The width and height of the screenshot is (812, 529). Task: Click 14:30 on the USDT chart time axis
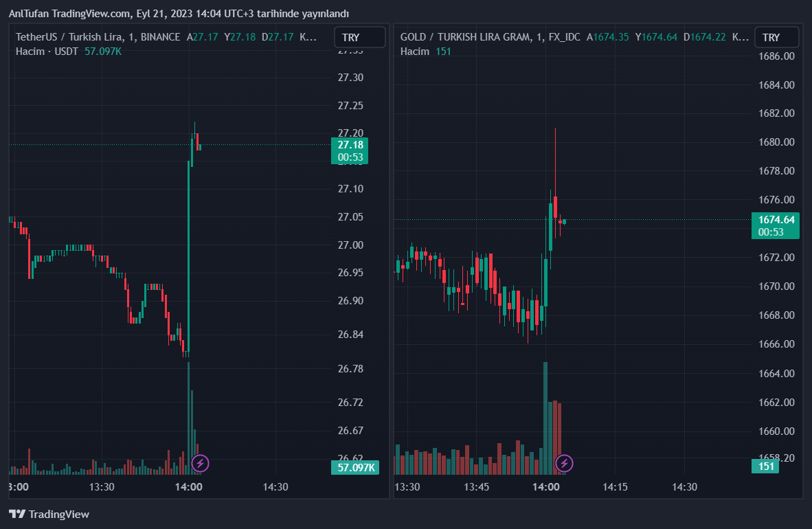pyautogui.click(x=275, y=487)
